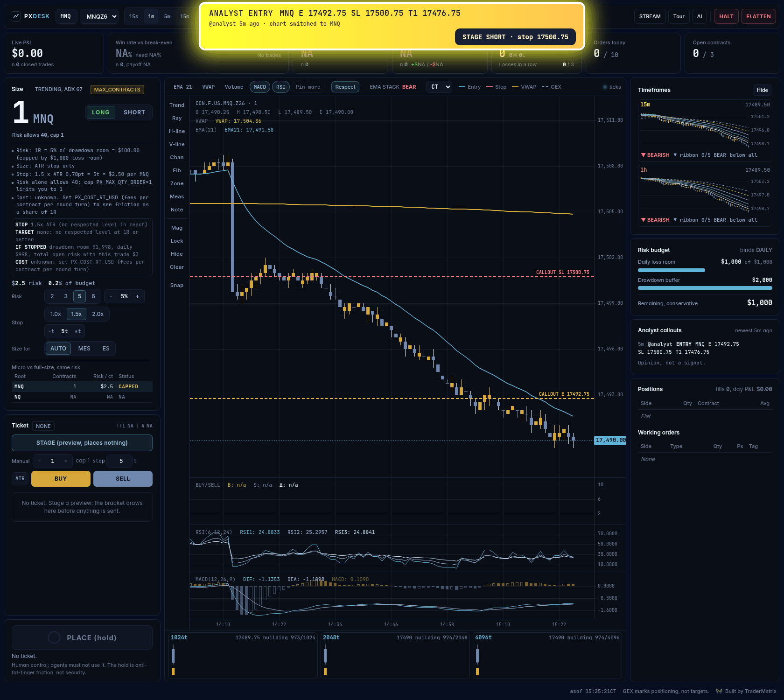This screenshot has height=700, width=784.
Task: Choose the 2.0x stop multiplier
Action: [98, 314]
